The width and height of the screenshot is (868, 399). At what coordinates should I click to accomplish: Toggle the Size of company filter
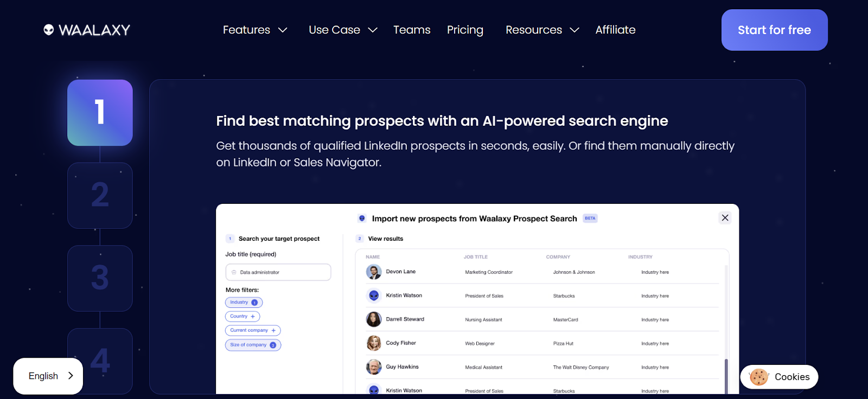[253, 345]
